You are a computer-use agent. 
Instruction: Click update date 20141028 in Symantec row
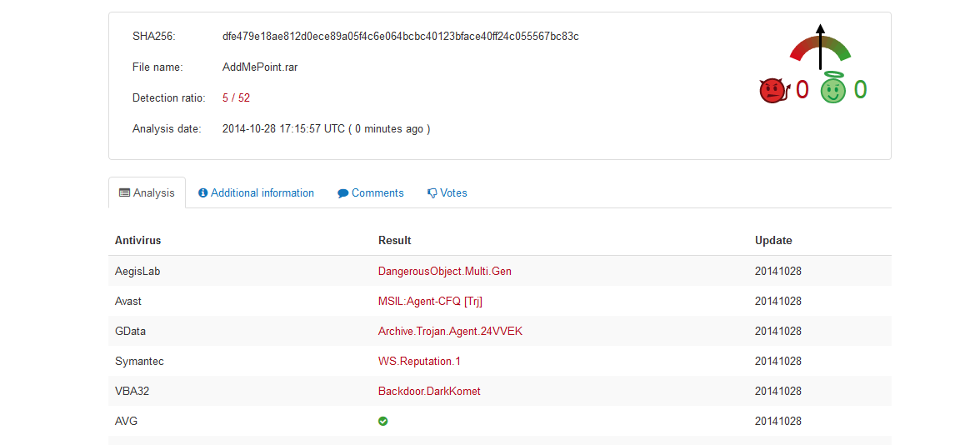point(778,361)
